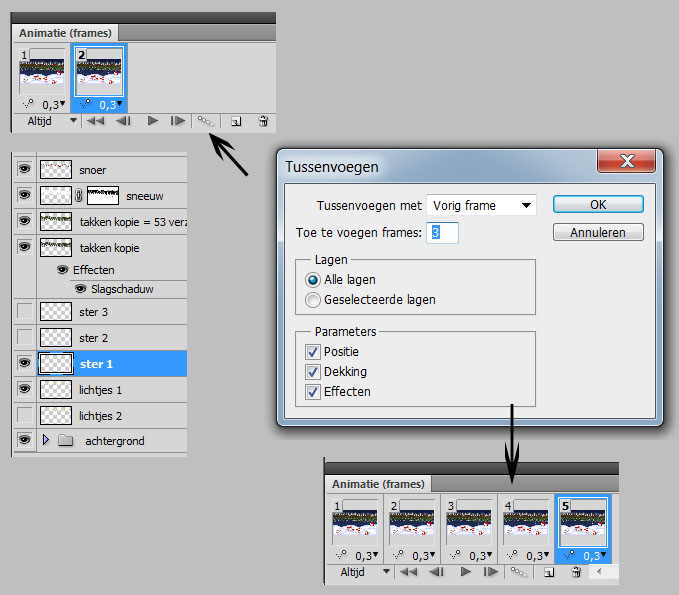
Task: Step to previous frame in bottom animation panel
Action: [436, 572]
